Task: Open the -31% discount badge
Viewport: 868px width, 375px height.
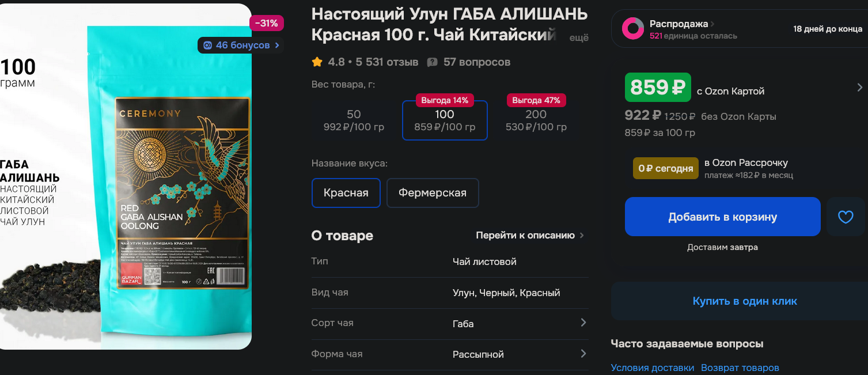Action: [266, 24]
